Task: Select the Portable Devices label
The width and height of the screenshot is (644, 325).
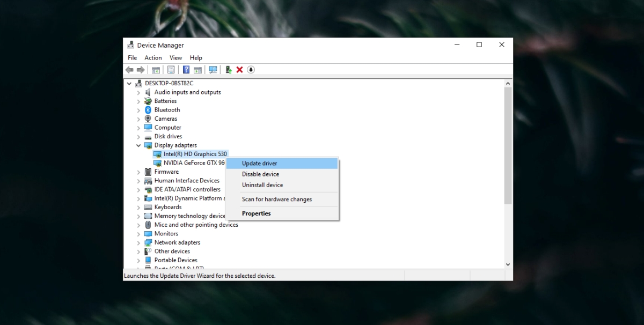Action: pos(176,260)
